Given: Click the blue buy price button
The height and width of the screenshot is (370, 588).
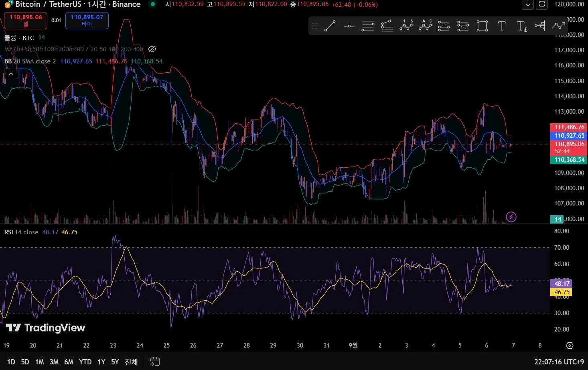Looking at the screenshot, I should pyautogui.click(x=87, y=20).
